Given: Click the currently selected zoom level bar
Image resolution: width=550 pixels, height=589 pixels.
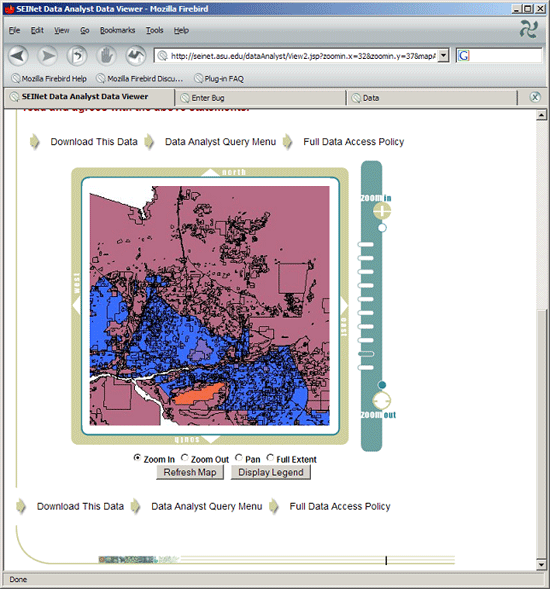Looking at the screenshot, I should coord(366,354).
